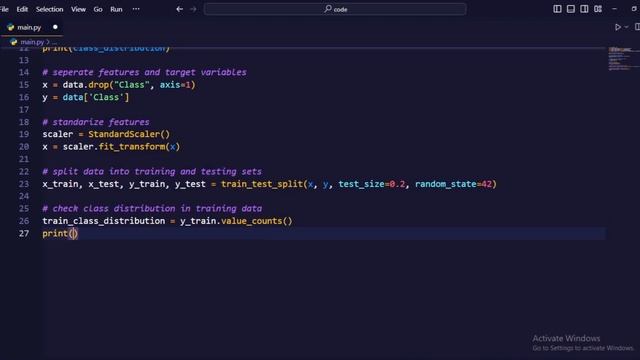Place cursor inside print() on line 27
The image size is (640, 360).
[x=73, y=233]
